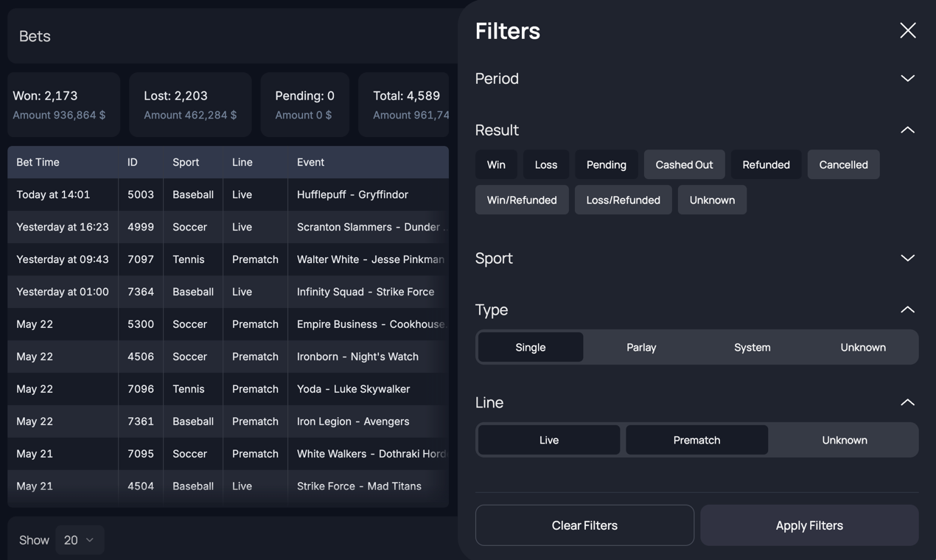Deselect the Cashed Out filter
This screenshot has width=936, height=560.
coord(684,164)
